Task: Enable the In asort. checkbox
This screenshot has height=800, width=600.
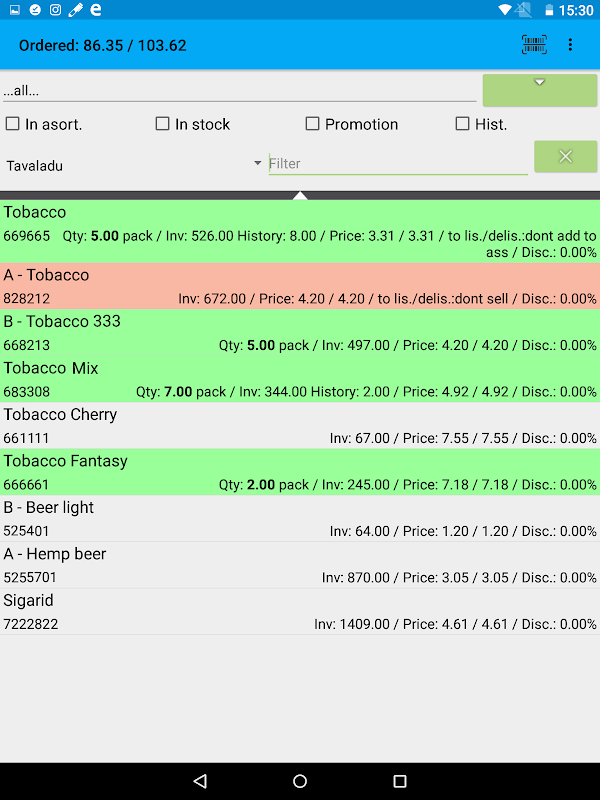Action: click(13, 124)
